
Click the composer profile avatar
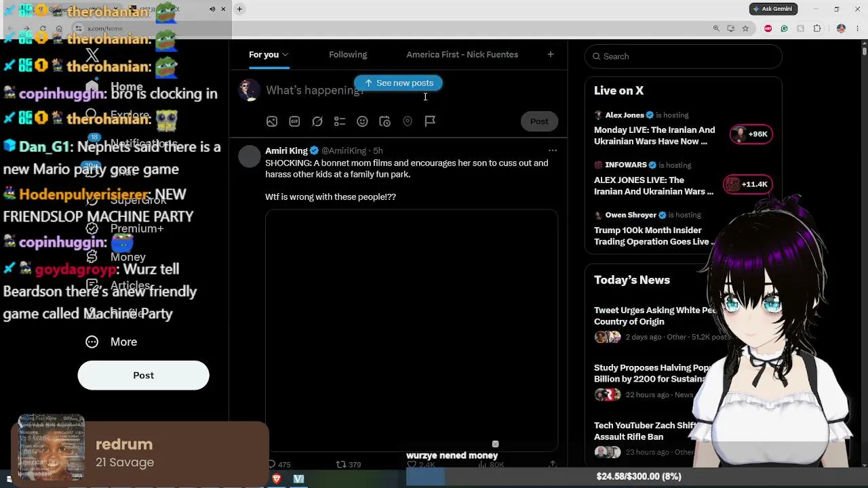point(250,90)
